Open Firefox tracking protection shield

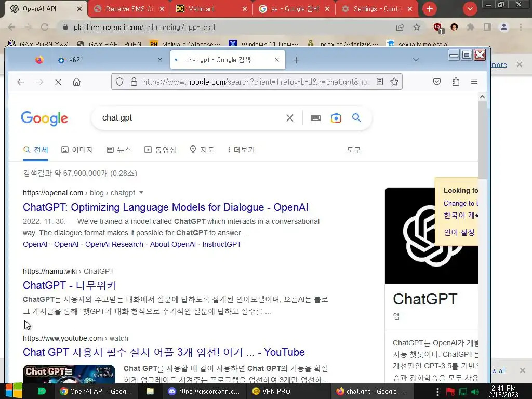tap(119, 82)
